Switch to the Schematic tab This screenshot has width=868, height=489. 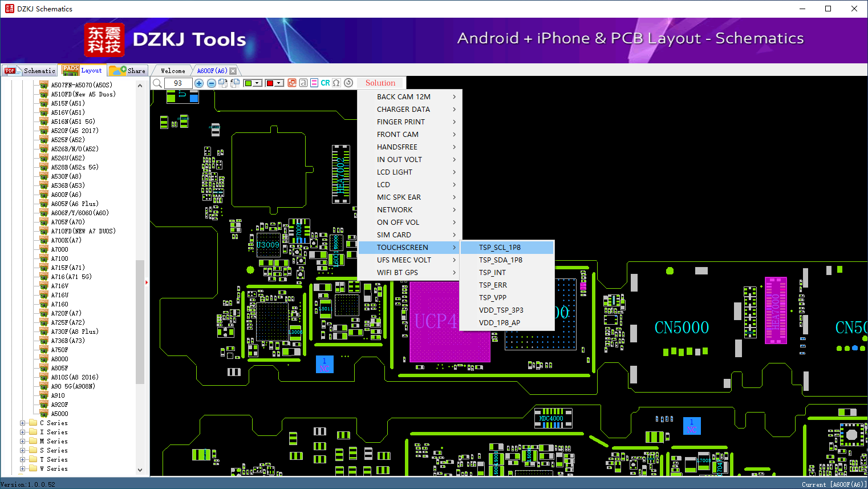(30, 71)
